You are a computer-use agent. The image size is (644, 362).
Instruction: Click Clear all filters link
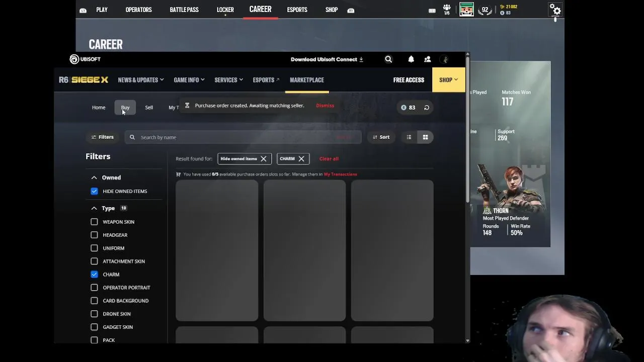click(329, 159)
